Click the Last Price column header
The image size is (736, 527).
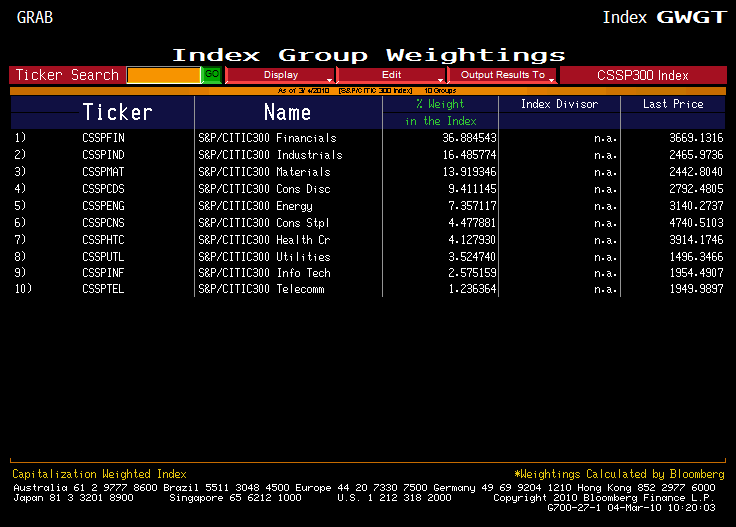[672, 104]
